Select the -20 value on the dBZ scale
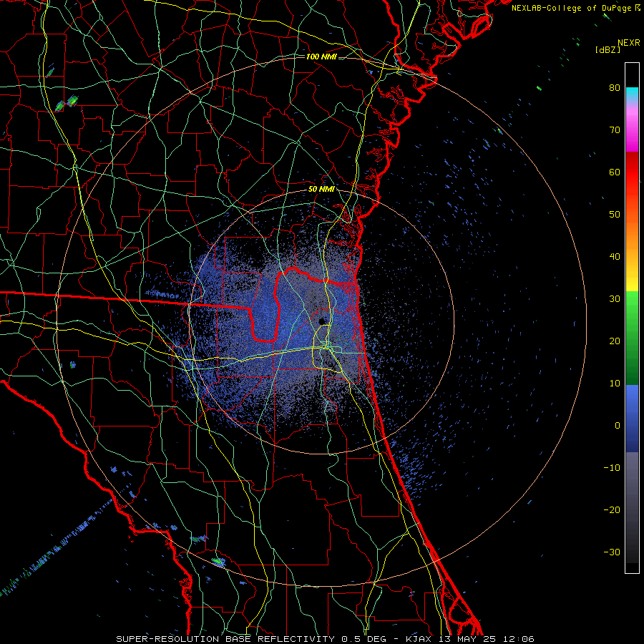The width and height of the screenshot is (644, 644). click(x=612, y=510)
